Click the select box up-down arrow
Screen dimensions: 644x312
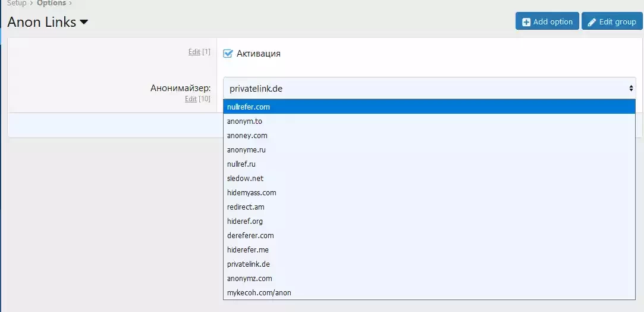[631, 88]
